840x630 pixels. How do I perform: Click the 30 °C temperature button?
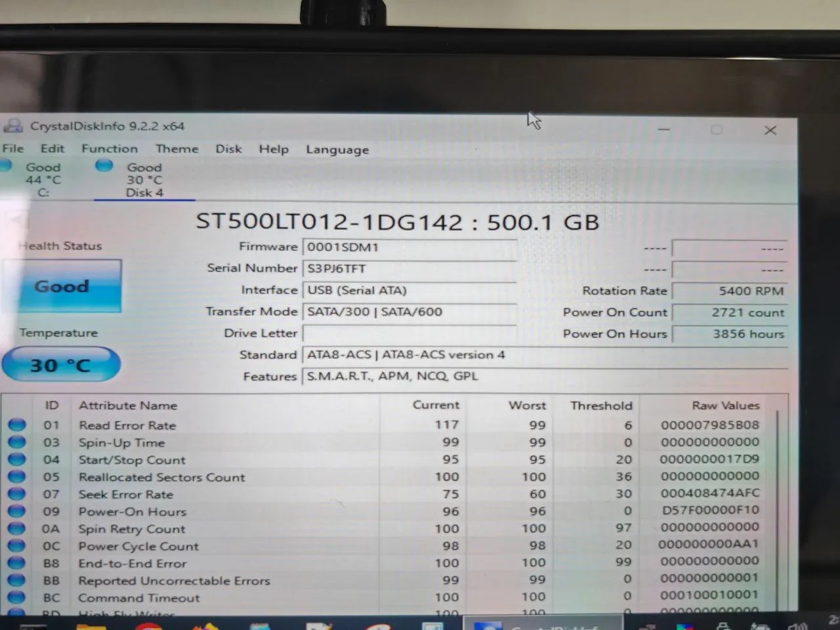coord(60,364)
